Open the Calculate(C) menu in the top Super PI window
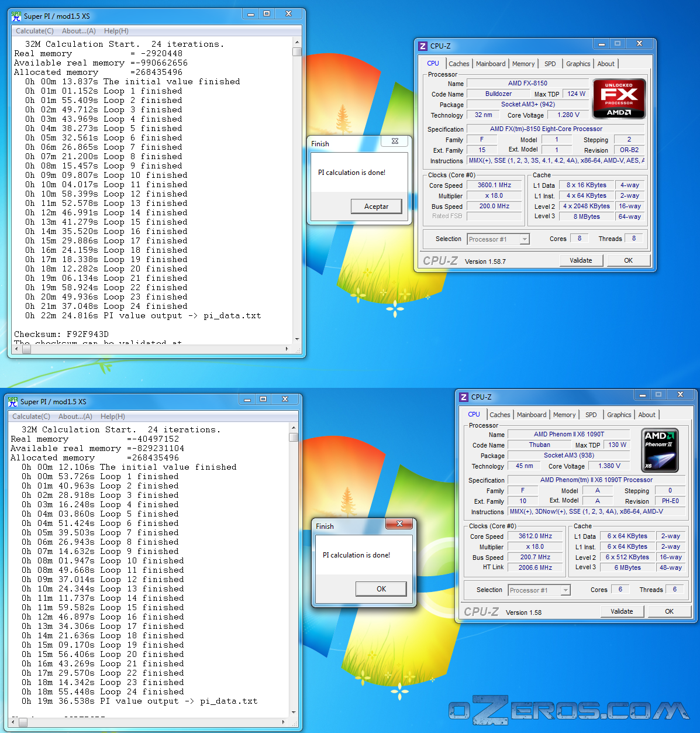 [x=35, y=31]
